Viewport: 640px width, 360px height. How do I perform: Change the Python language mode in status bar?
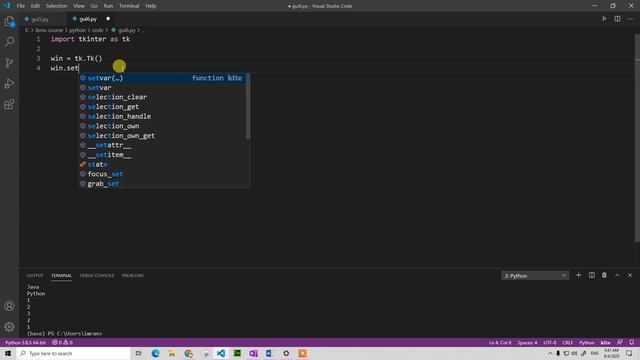(587, 342)
